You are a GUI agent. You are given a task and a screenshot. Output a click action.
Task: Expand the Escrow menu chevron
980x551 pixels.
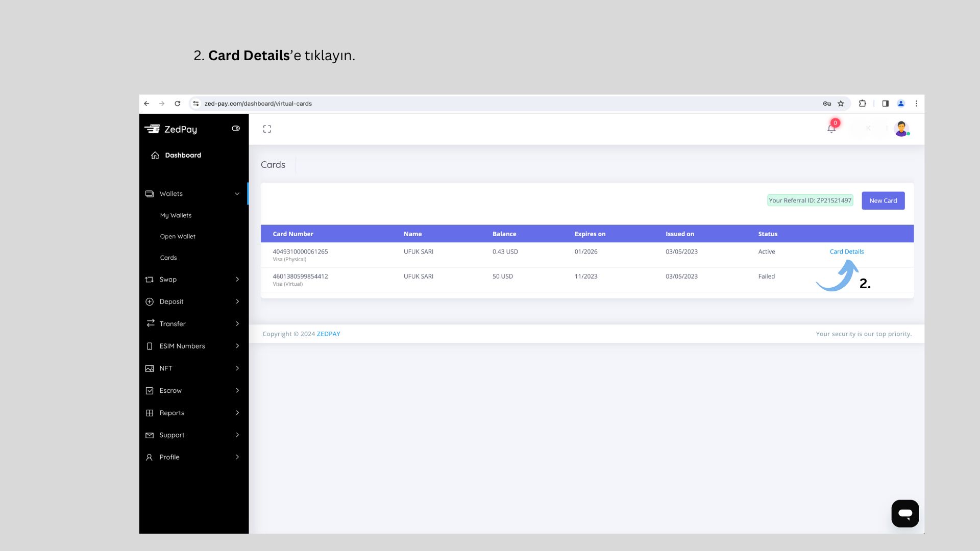point(237,390)
